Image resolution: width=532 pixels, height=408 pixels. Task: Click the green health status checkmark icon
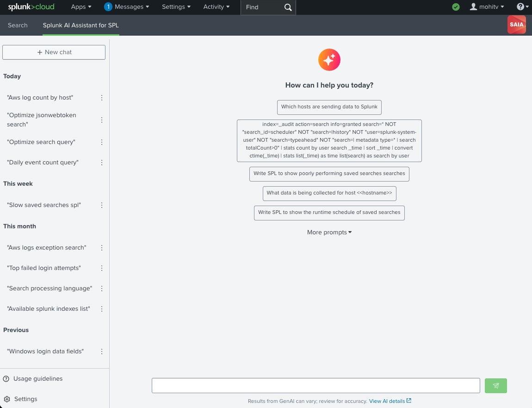click(x=456, y=7)
